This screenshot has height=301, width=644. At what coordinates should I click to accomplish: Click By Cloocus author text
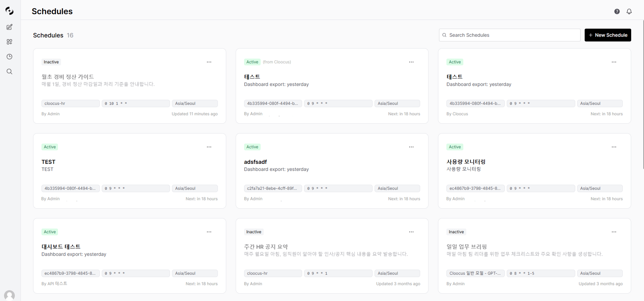[457, 114]
